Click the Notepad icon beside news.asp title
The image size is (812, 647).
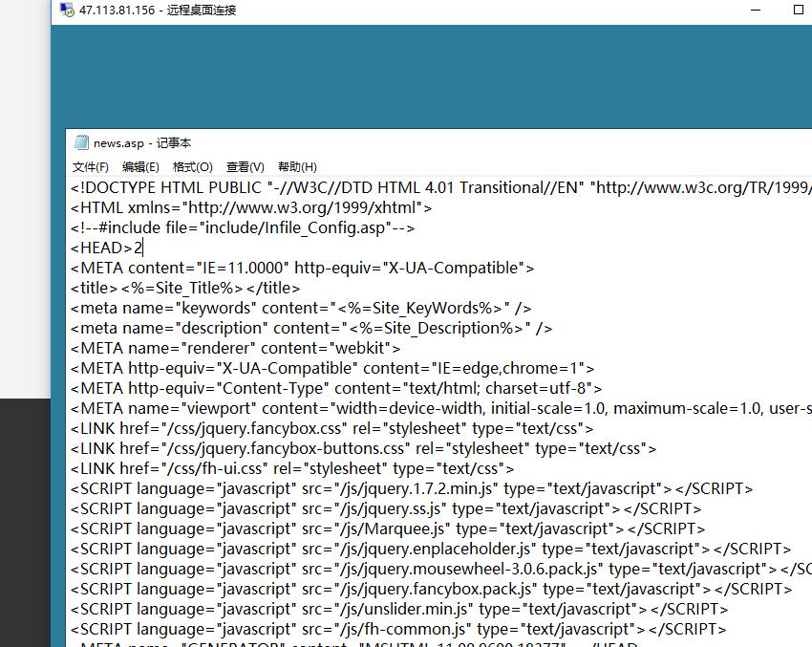pyautogui.click(x=81, y=142)
